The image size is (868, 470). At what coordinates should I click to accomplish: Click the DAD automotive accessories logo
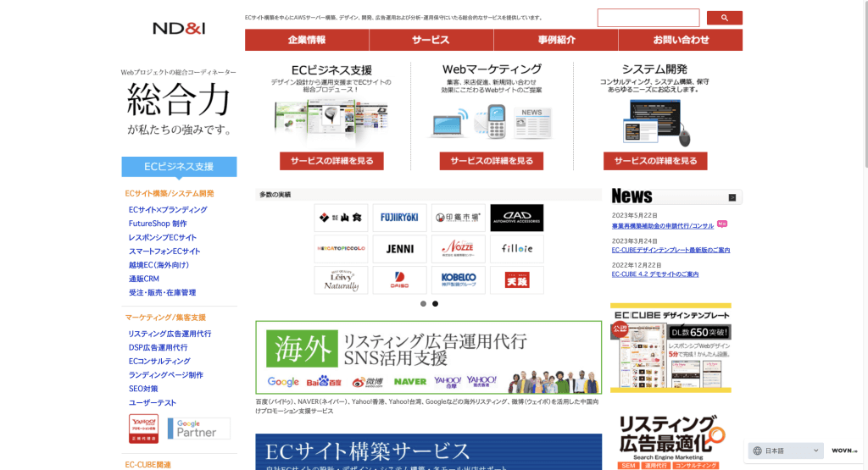517,218
